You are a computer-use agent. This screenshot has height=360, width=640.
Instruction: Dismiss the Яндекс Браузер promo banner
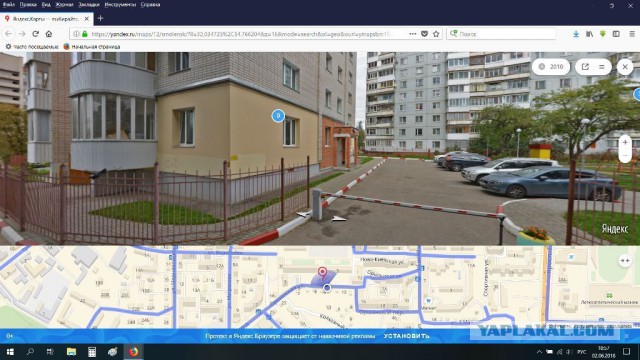tap(627, 336)
